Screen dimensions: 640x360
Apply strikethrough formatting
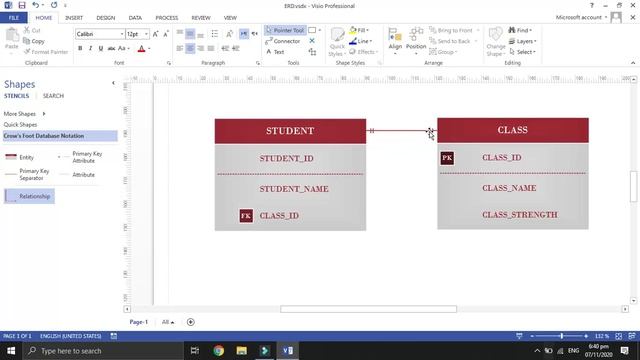pyautogui.click(x=111, y=48)
